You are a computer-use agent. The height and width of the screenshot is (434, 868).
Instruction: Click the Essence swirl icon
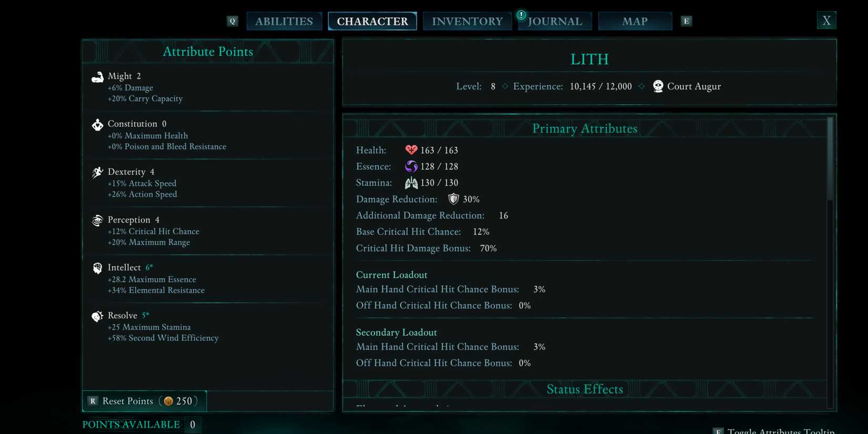411,166
